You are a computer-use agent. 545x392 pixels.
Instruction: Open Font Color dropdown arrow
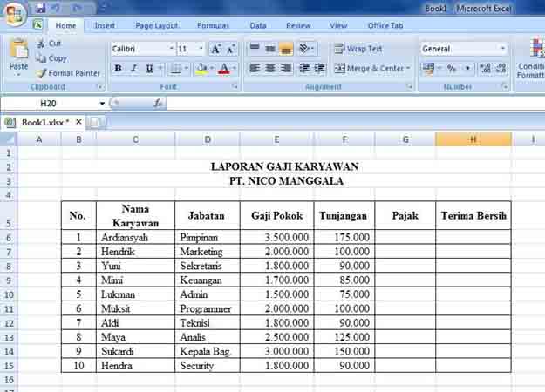235,69
